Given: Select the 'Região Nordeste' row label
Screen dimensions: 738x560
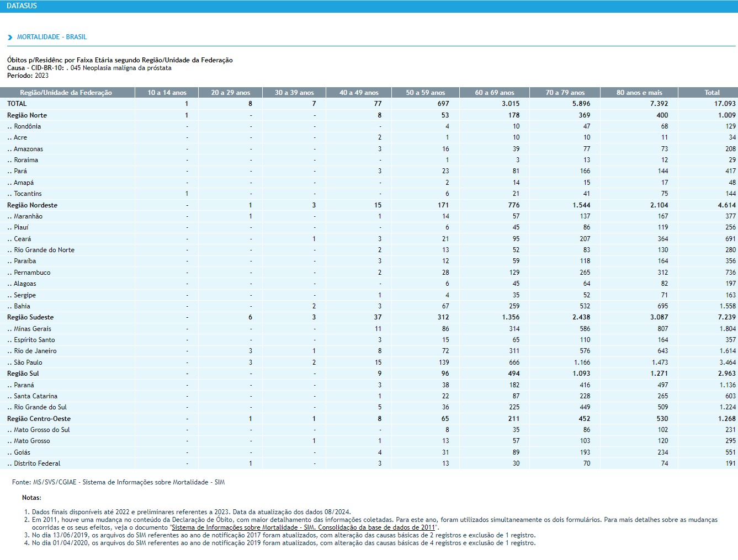Looking at the screenshot, I should (32, 205).
